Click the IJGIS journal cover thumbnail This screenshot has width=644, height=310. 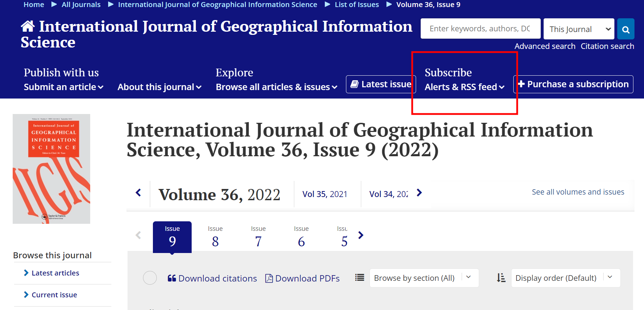pos(51,169)
